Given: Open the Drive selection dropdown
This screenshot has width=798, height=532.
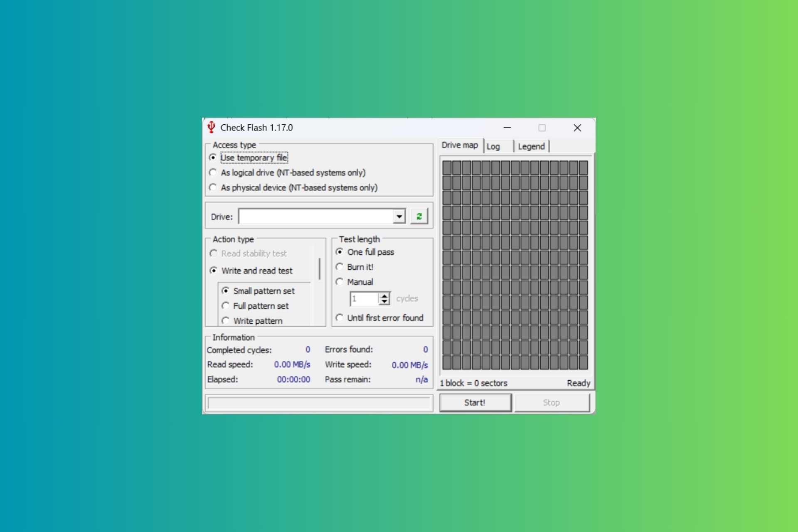Looking at the screenshot, I should coord(399,216).
